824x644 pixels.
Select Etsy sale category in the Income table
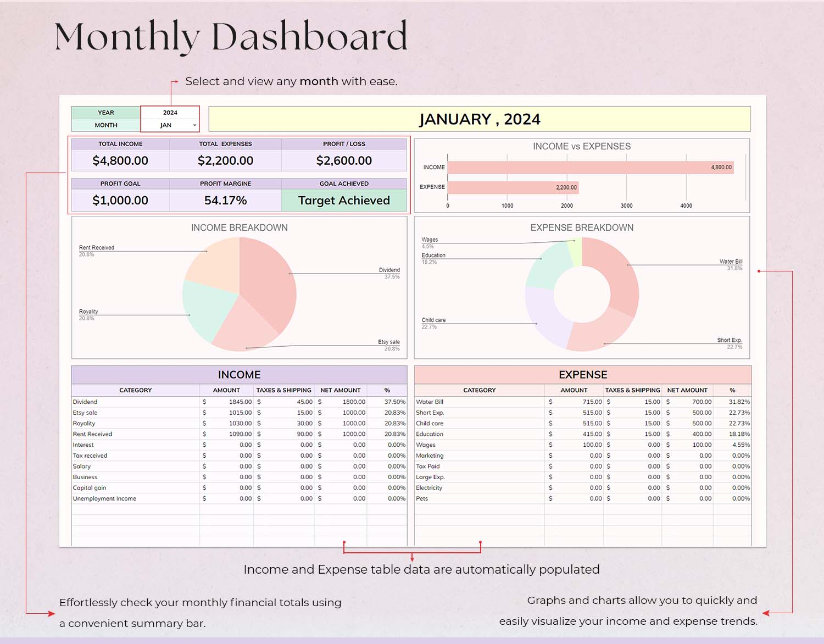(135, 413)
